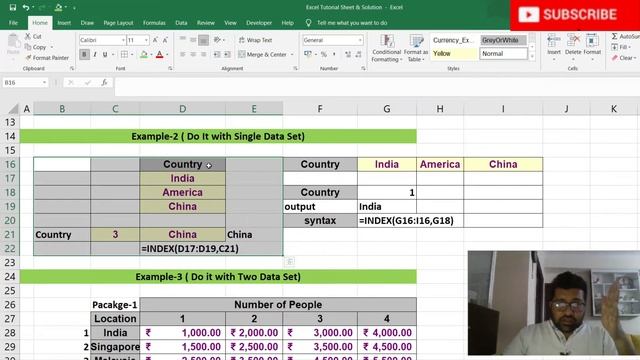Screen dimensions: 640x360
Task: Click the Name Box showing B16
Action: (25, 82)
